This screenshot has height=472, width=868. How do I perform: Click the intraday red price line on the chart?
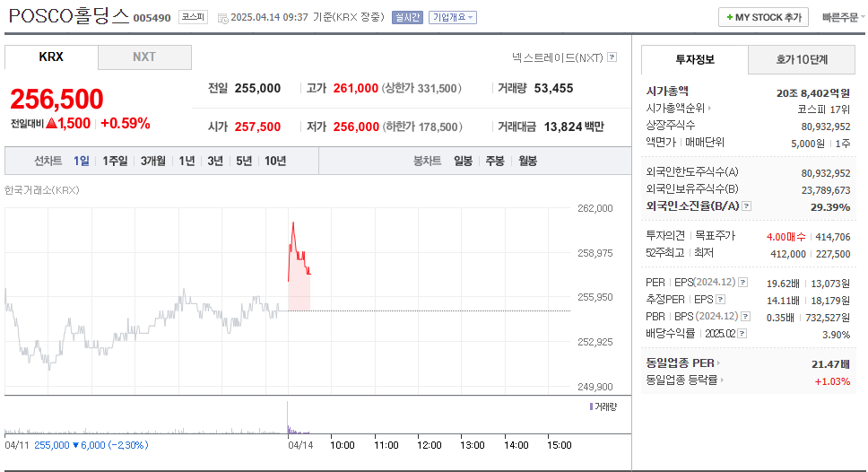point(298,250)
